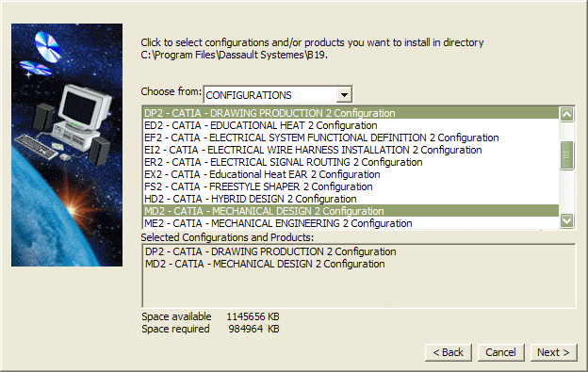
Task: Click the Next > button
Action: 553,352
